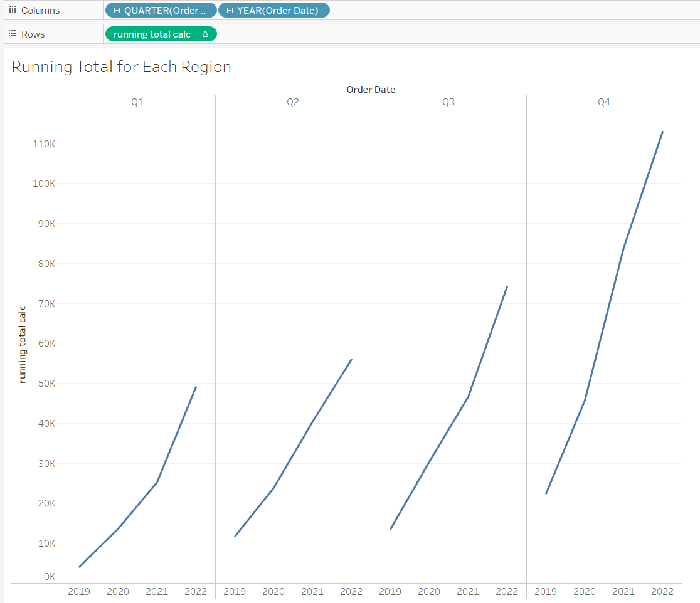This screenshot has height=603, width=700.
Task: Select the running total calc pill text
Action: [x=152, y=34]
